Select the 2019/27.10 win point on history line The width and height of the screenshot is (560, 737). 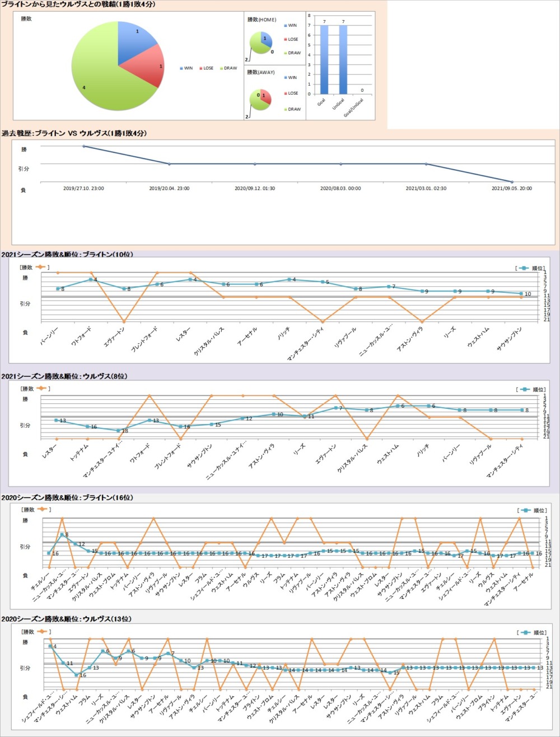[84, 146]
